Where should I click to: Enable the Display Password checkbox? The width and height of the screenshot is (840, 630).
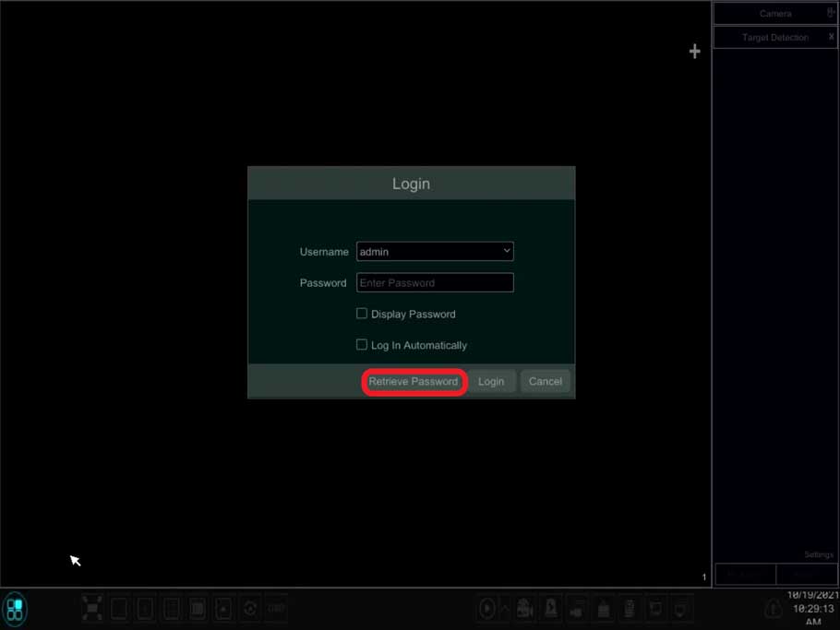362,314
